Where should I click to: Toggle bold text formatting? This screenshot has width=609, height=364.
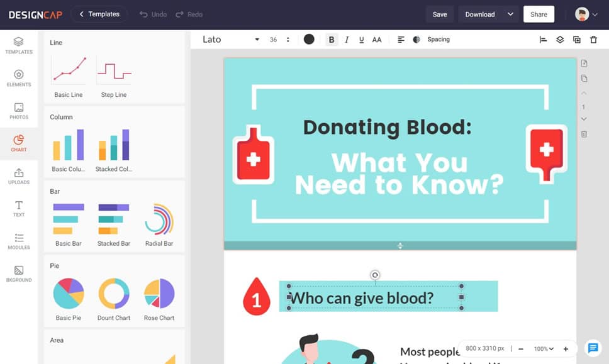point(332,40)
